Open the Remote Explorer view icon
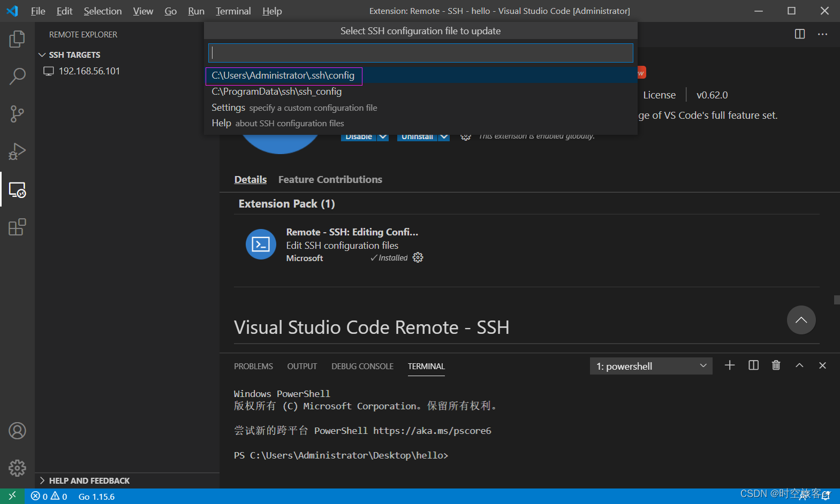Image resolution: width=840 pixels, height=504 pixels. coord(17,189)
